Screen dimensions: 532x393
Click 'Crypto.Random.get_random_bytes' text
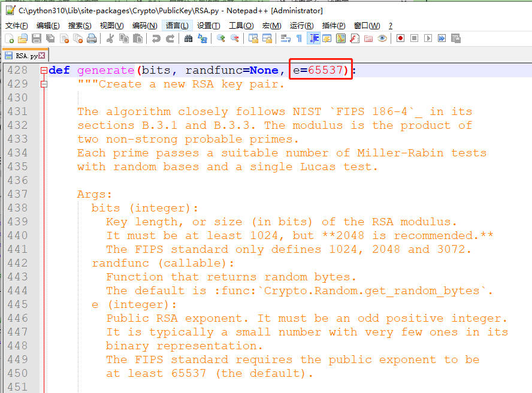[371, 291]
